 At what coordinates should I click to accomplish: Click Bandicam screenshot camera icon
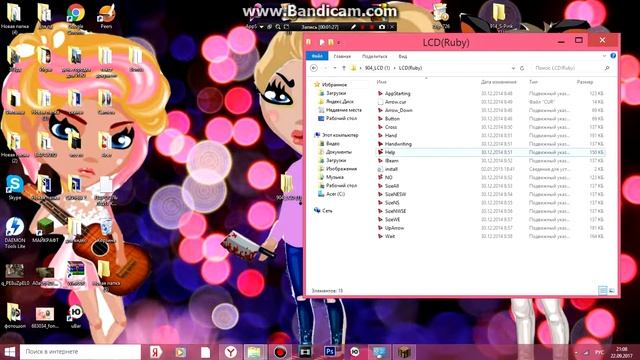pos(382,27)
